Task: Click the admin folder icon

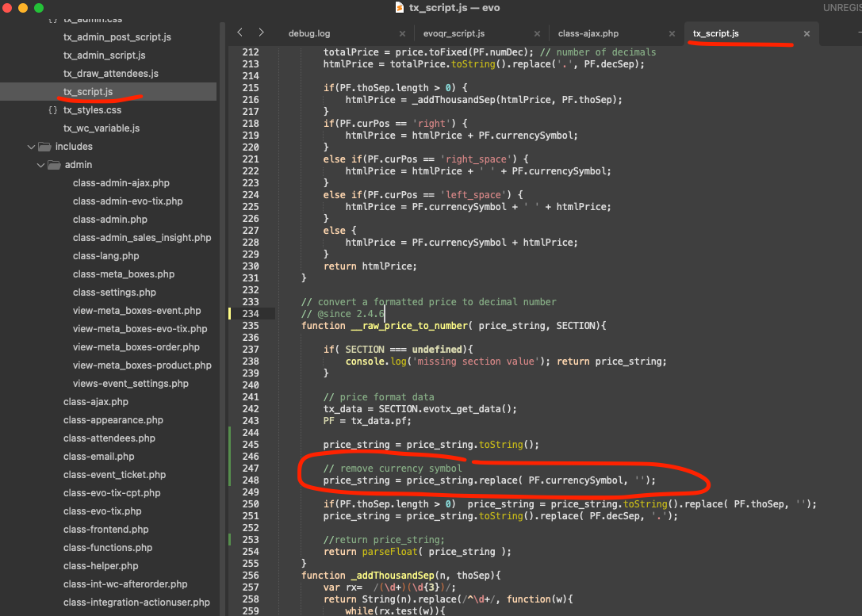Action: (x=55, y=165)
